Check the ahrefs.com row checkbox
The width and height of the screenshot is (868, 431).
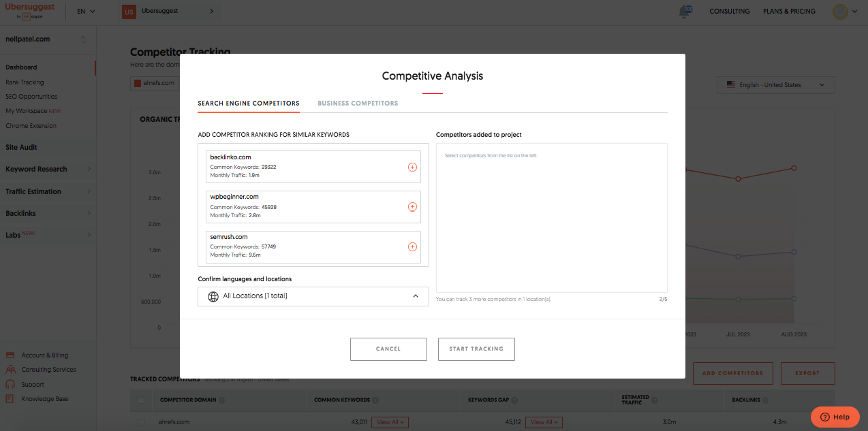tap(141, 422)
